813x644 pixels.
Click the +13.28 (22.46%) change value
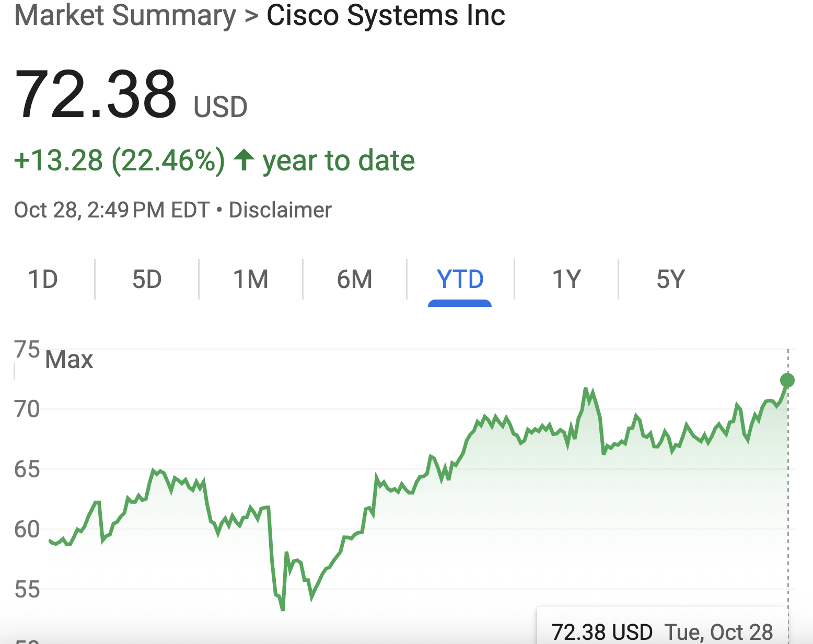[x=119, y=160]
